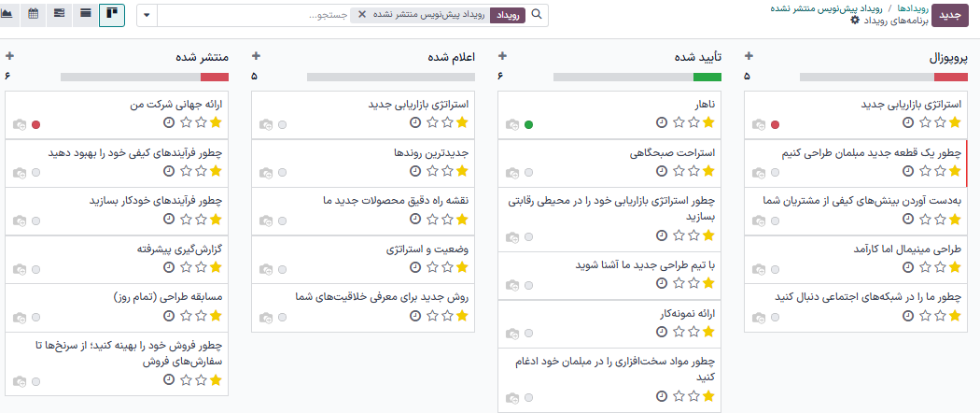Switch to the list view icon
This screenshot has height=413, width=980.
(x=86, y=15)
